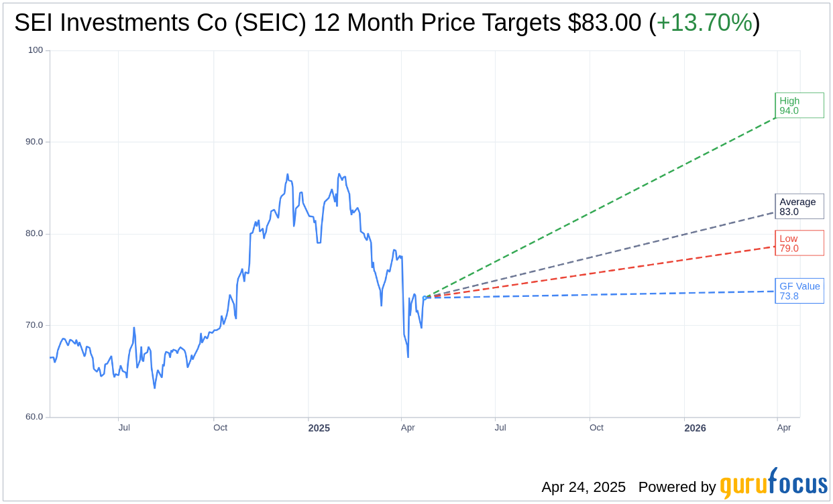Select the High 94.0 price target label
Screen dimensions: 833x504
pos(799,106)
